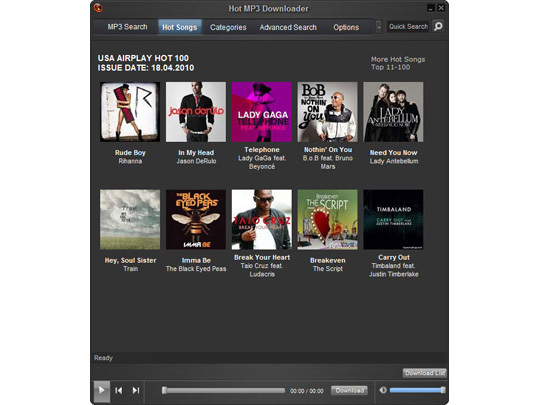Click the 'Breakeven' song title
Image resolution: width=540 pixels, height=405 pixels.
328,260
